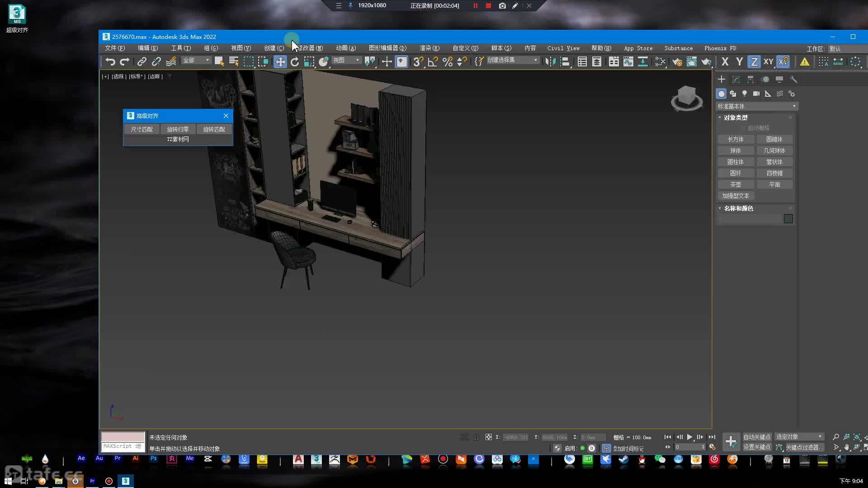Activate Select and Scale tool
Viewport: 868px width, 488px height.
click(309, 62)
